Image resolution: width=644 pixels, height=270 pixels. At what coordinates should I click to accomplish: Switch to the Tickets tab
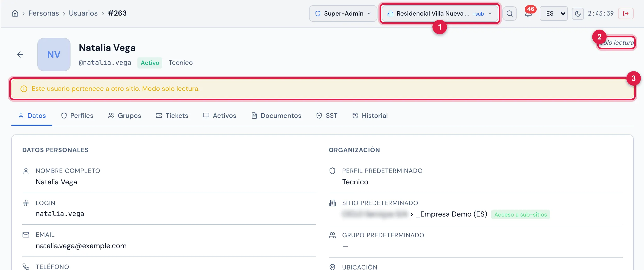172,116
